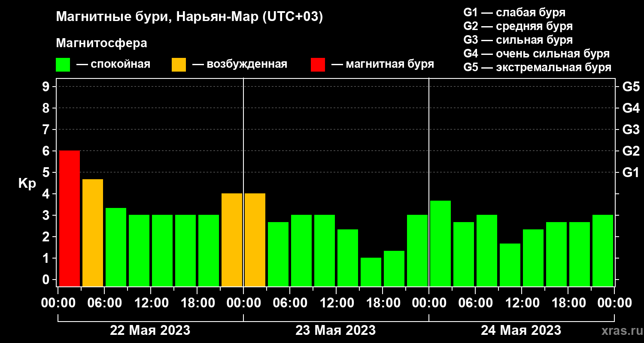The height and width of the screenshot is (343, 644).
Task: Click the 'G4' right axis label
Action: tap(631, 108)
